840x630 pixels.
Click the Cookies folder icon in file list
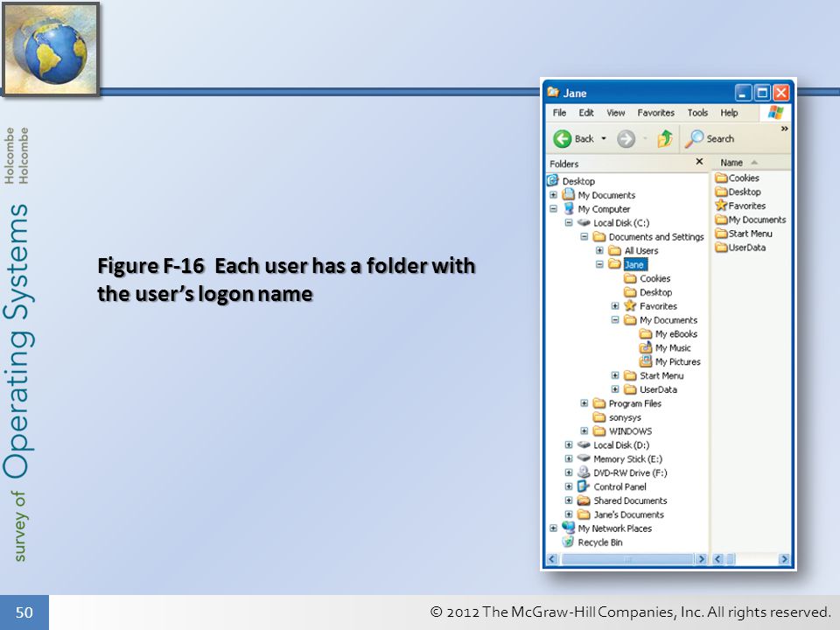point(722,178)
